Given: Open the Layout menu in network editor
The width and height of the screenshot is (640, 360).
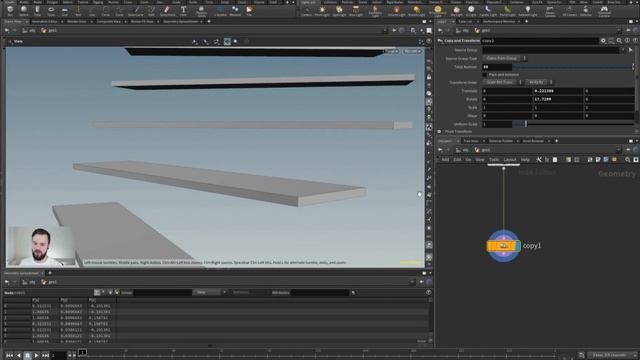Looking at the screenshot, I should pos(510,160).
